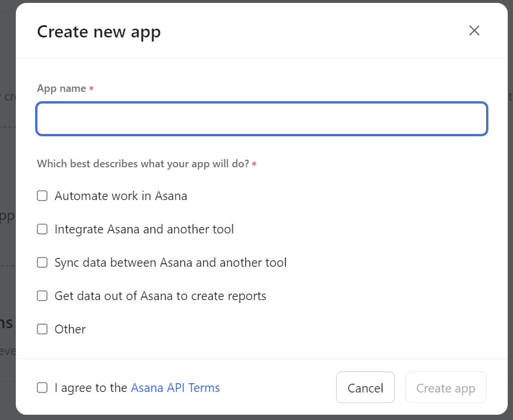The height and width of the screenshot is (420, 513).
Task: Check the box for Integrate Asana and another tool
Action: pyautogui.click(x=42, y=229)
